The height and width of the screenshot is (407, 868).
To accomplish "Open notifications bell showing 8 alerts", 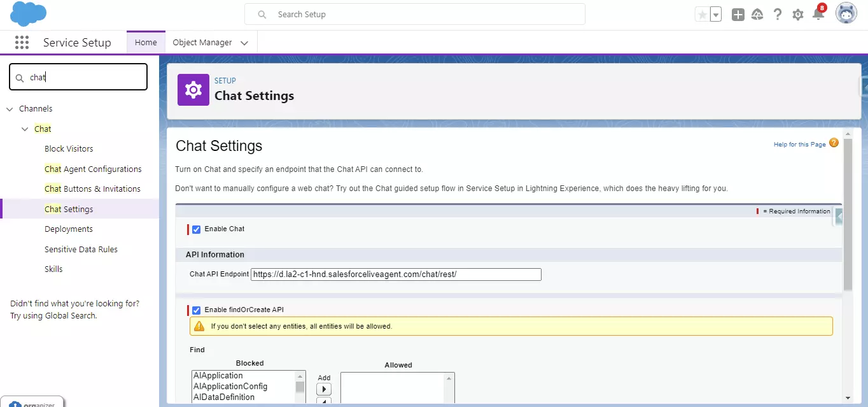I will coord(818,13).
